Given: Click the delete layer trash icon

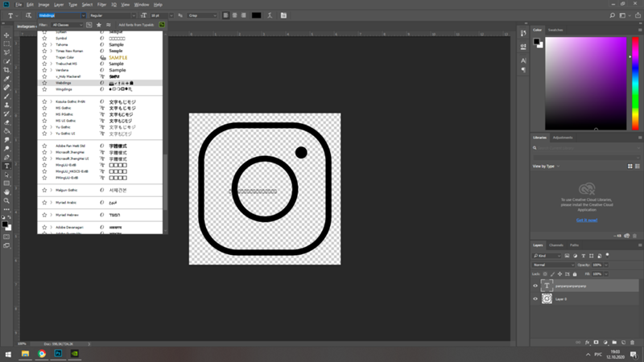Looking at the screenshot, I should point(633,343).
